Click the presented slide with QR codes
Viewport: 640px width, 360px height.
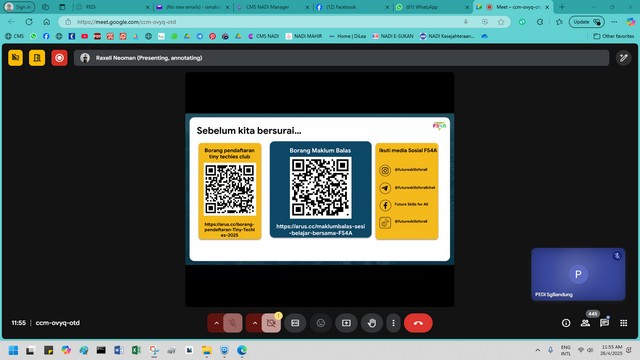click(x=320, y=189)
